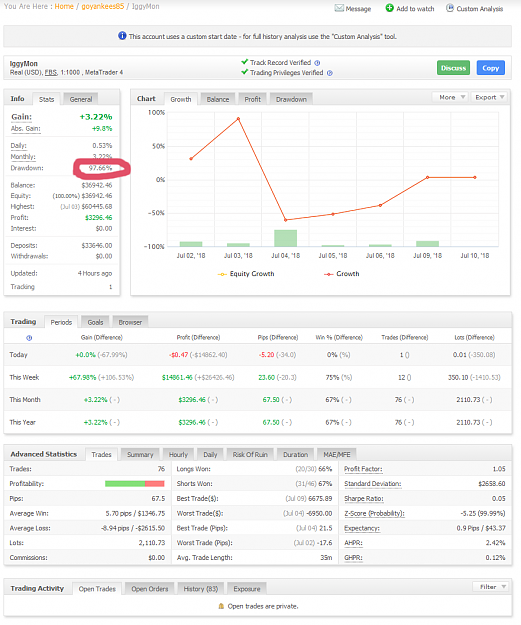Click the Expectancy label link

362,528
